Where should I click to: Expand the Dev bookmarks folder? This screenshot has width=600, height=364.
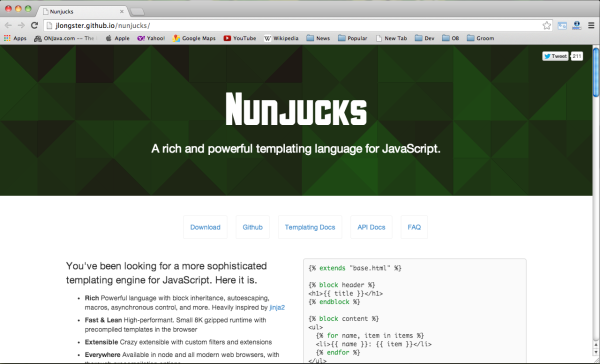point(425,38)
